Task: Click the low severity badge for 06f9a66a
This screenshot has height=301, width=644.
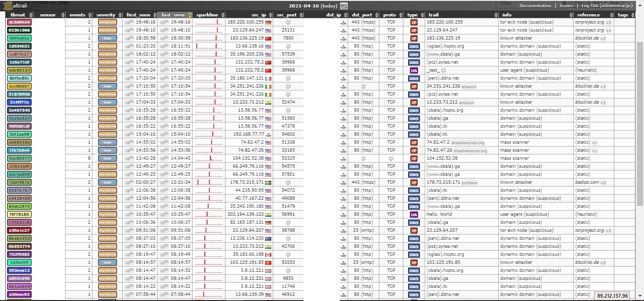Action: click(x=107, y=38)
